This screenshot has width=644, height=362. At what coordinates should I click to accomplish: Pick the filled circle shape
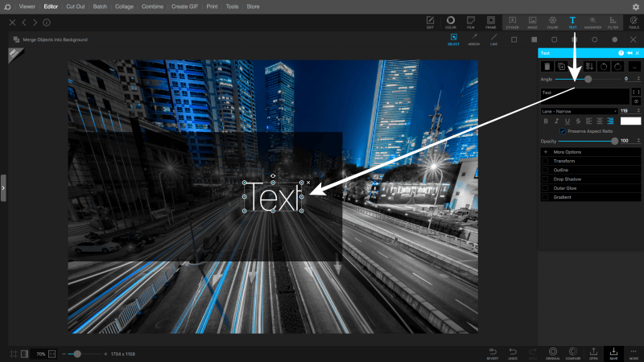point(614,39)
